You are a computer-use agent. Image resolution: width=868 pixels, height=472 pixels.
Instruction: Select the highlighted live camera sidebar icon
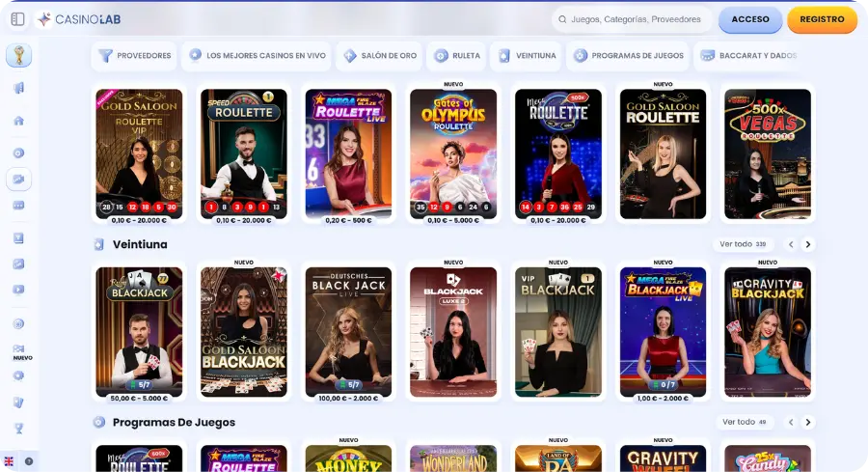[19, 179]
